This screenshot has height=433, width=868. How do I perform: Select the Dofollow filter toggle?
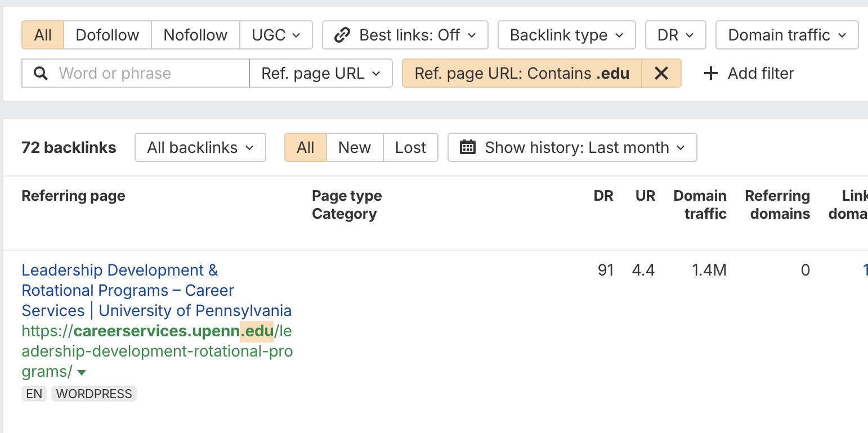108,35
